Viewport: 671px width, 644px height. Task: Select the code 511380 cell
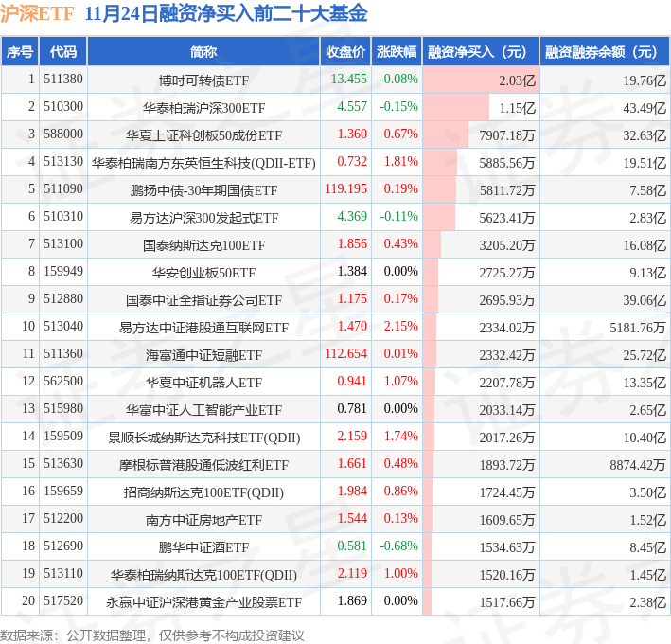tap(63, 80)
